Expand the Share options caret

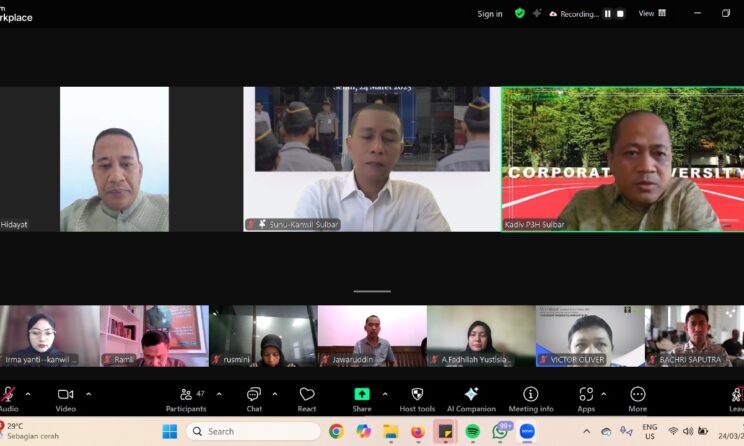[385, 394]
